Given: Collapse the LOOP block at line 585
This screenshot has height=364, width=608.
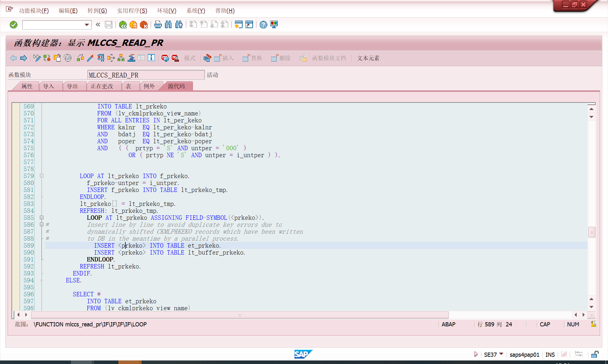Looking at the screenshot, I should coord(41,218).
